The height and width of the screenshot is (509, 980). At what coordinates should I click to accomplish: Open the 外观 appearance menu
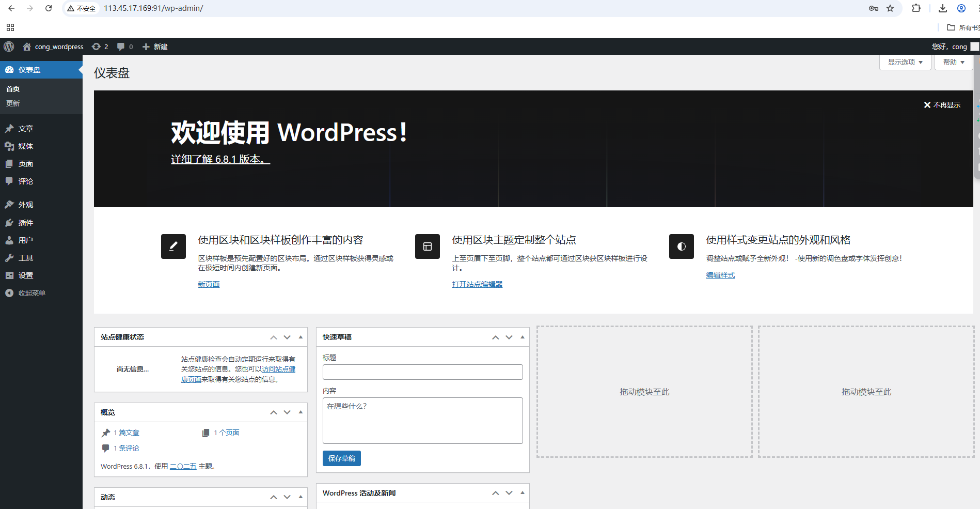pos(41,205)
